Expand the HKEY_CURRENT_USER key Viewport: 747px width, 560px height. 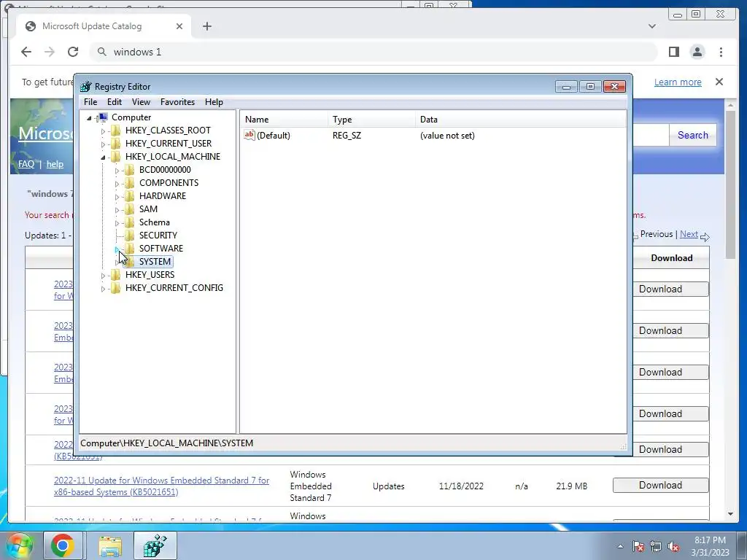103,144
